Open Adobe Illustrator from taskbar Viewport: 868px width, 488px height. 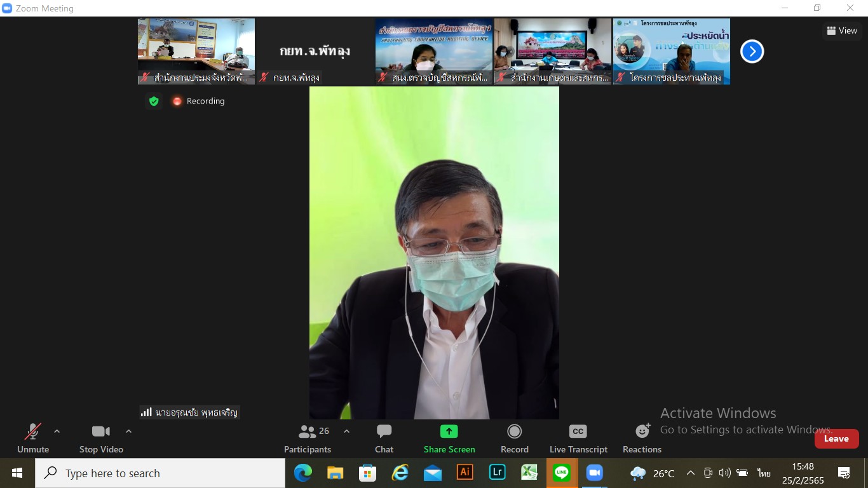(465, 473)
